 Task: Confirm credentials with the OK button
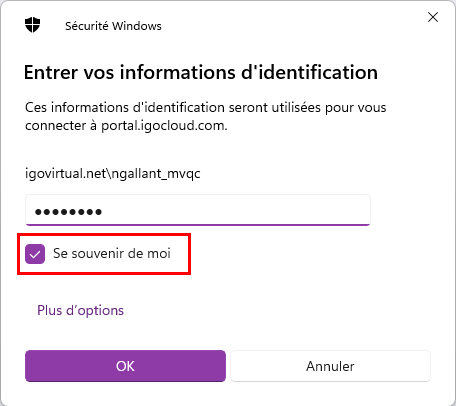125,366
